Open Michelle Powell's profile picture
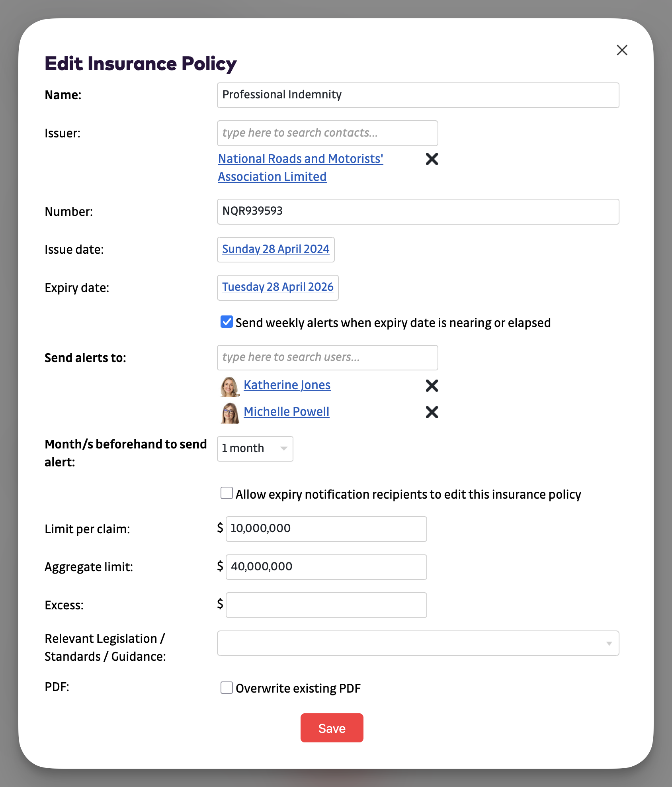The height and width of the screenshot is (787, 672). [x=229, y=413]
